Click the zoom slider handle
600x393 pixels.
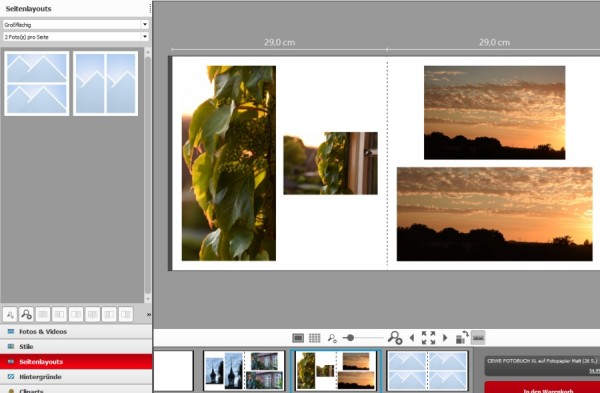350,338
